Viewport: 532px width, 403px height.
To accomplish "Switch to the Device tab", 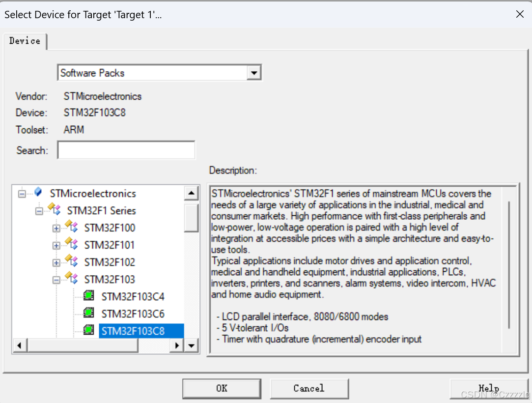I will tap(25, 41).
